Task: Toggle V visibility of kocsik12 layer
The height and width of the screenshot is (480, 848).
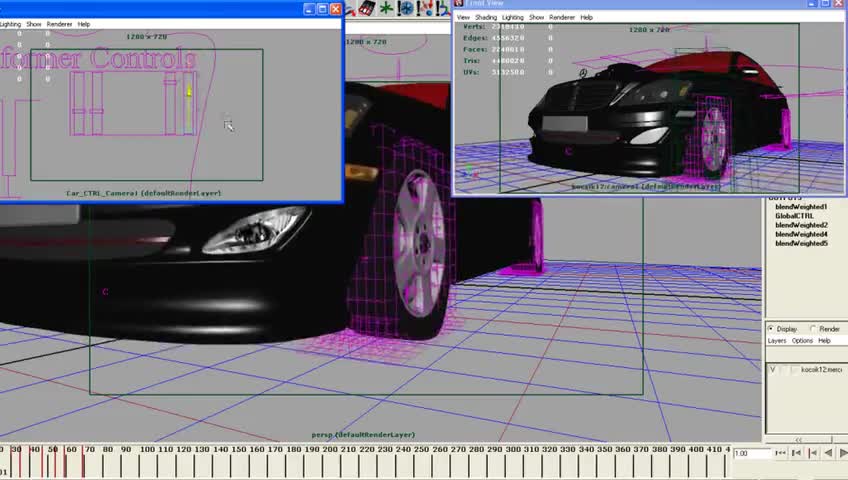Action: 772,370
